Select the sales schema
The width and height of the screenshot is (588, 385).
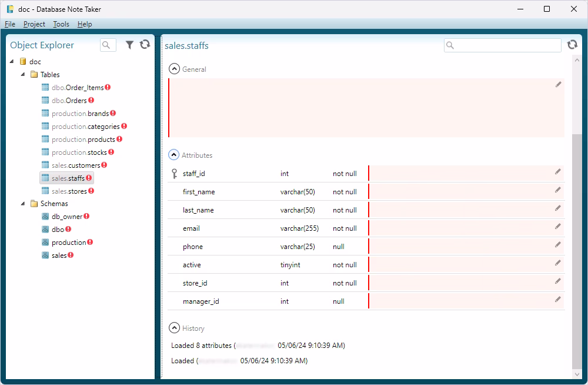point(59,255)
